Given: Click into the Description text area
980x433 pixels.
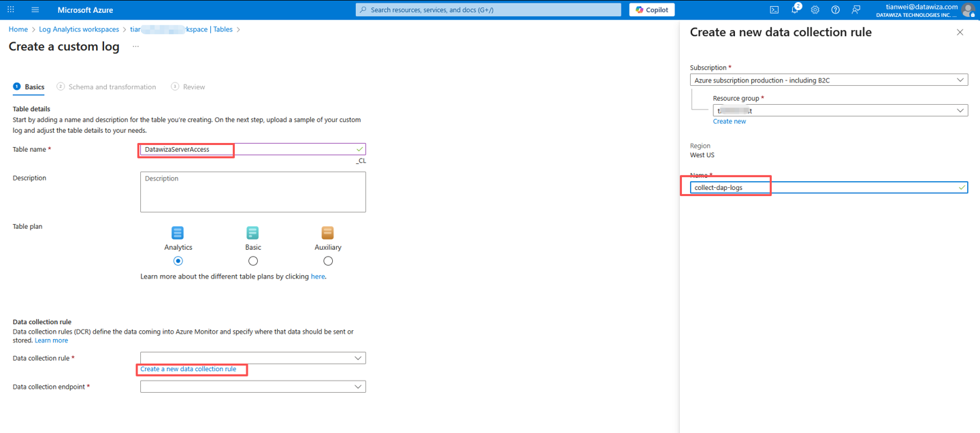Looking at the screenshot, I should 252,192.
